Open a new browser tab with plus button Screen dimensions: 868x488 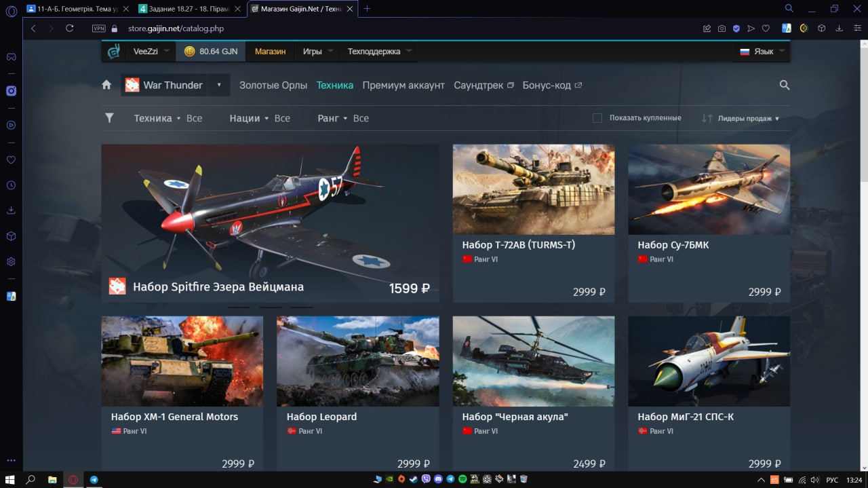coord(367,9)
